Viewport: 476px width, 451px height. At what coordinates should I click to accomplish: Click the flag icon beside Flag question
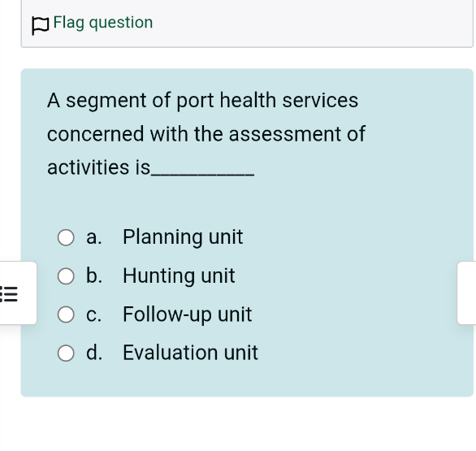click(x=41, y=26)
